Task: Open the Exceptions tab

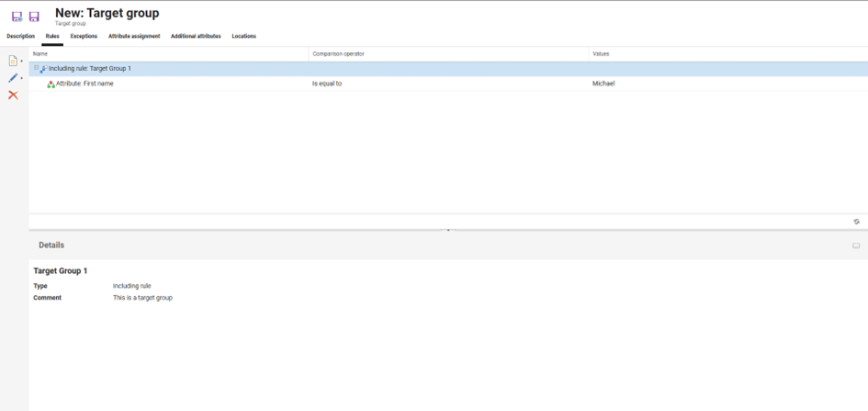Action: click(x=84, y=37)
